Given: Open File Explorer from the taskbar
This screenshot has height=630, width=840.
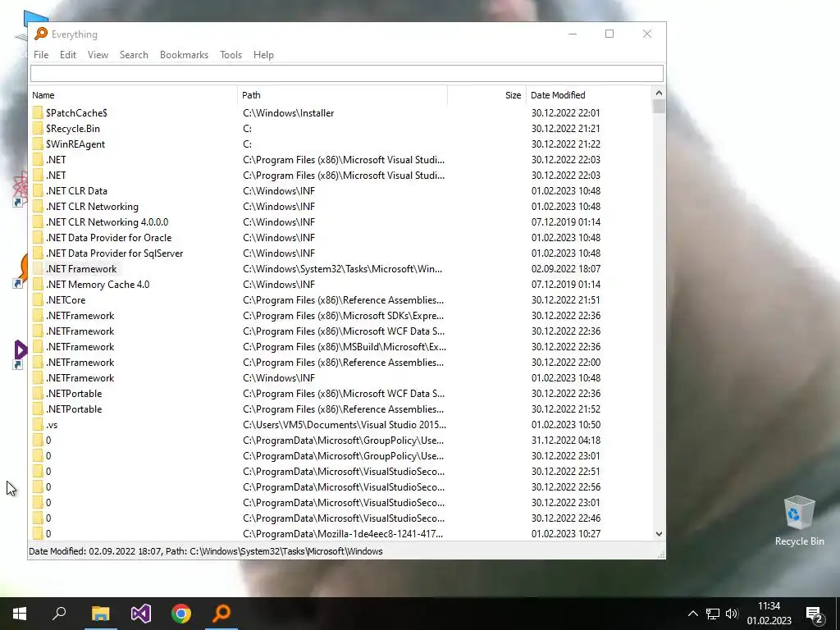Looking at the screenshot, I should click(x=100, y=614).
